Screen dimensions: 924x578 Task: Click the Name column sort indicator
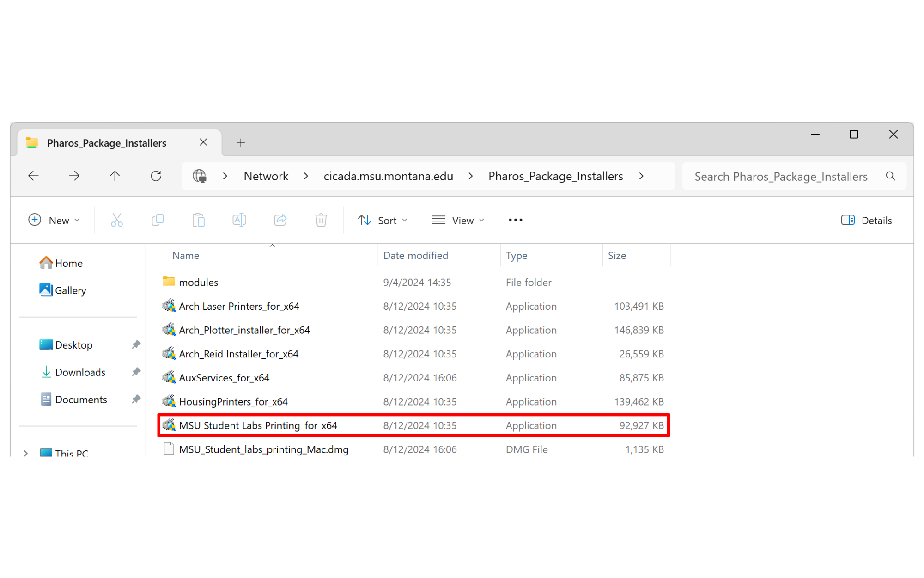(x=273, y=246)
